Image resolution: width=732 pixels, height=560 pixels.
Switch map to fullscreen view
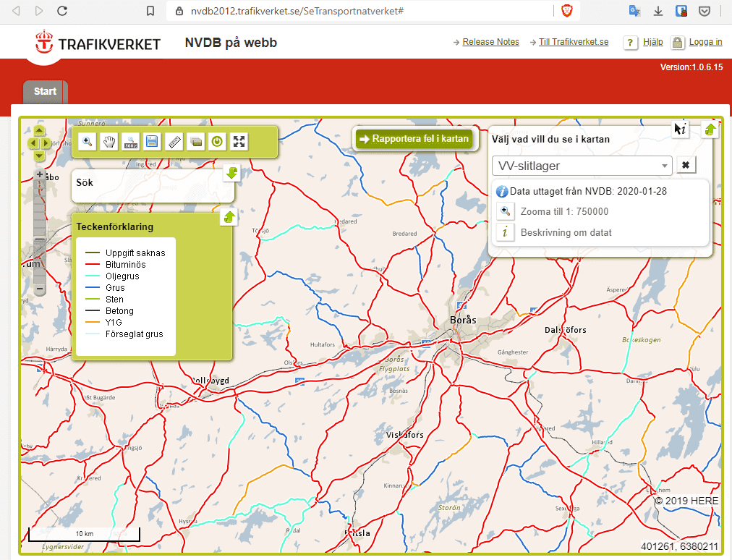coord(239,142)
